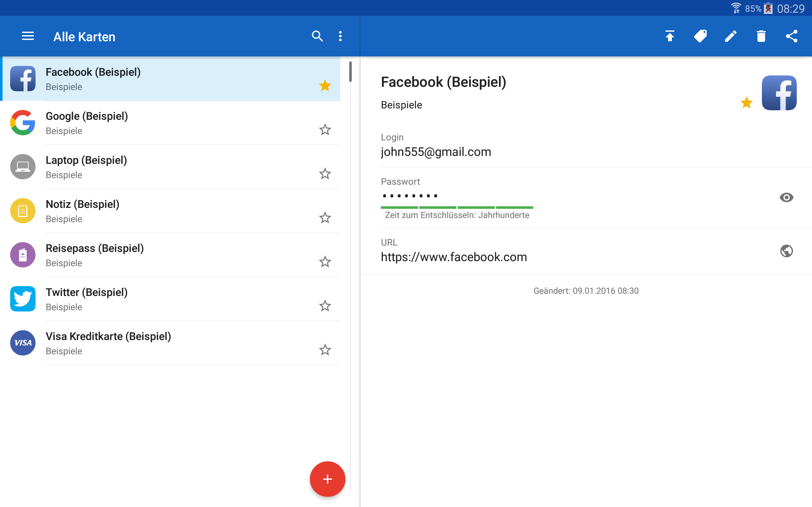Unfavorite Facebook card in detail pane
This screenshot has width=812, height=507.
click(747, 103)
